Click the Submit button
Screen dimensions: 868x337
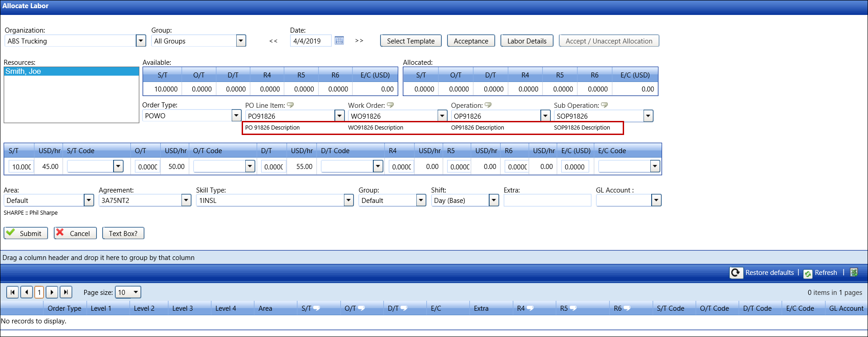[26, 233]
